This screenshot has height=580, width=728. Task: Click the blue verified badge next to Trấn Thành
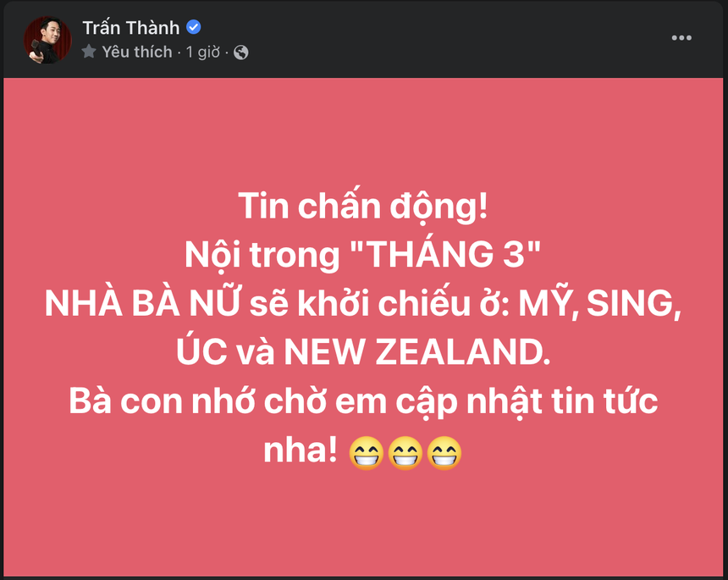pos(193,26)
